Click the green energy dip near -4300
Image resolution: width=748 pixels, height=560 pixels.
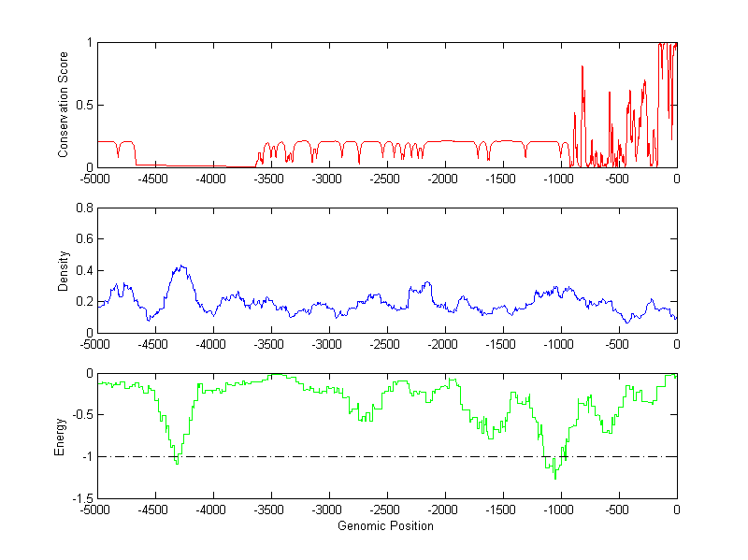coord(176,461)
